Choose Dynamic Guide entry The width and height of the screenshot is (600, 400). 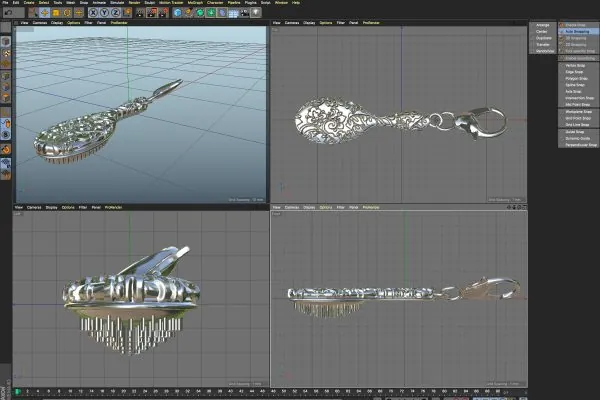click(x=578, y=139)
